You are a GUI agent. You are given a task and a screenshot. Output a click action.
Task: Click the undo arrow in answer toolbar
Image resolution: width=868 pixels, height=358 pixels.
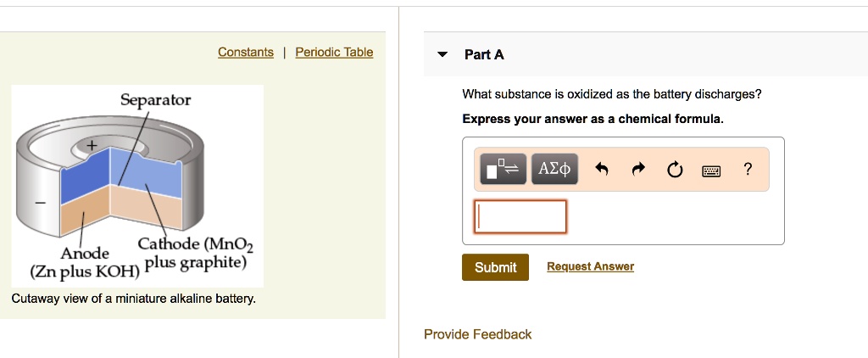point(602,169)
